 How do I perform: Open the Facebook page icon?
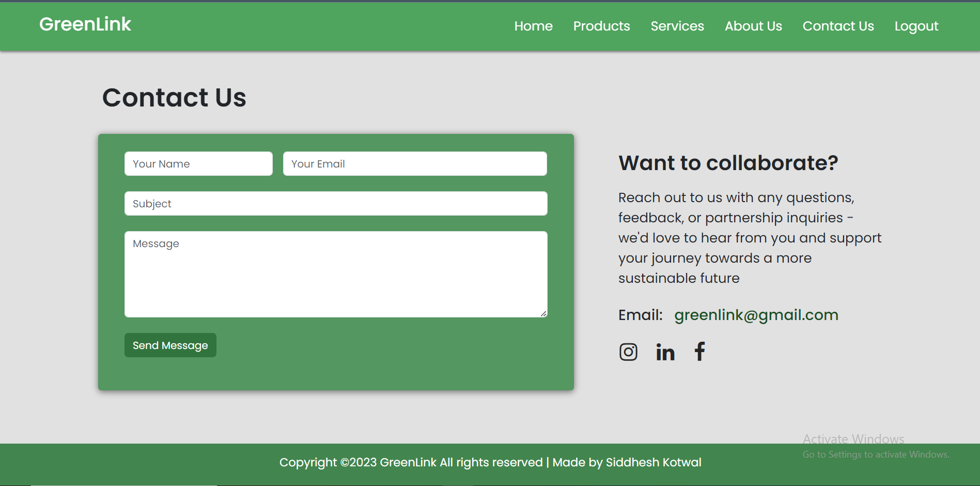pos(699,352)
